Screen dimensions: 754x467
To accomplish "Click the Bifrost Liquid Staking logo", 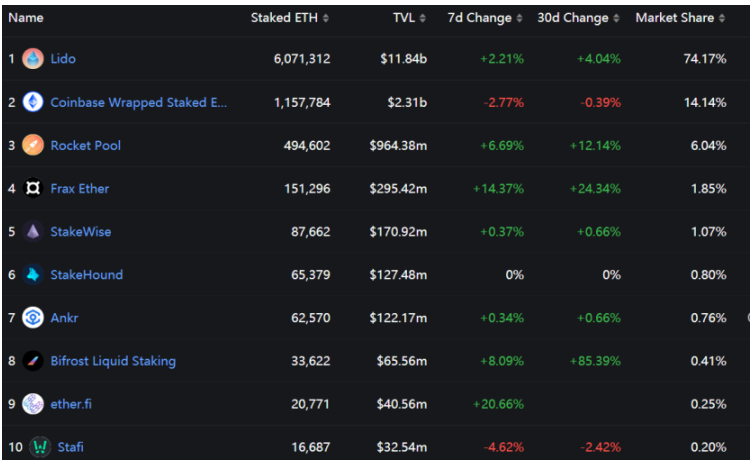I will pyautogui.click(x=33, y=361).
